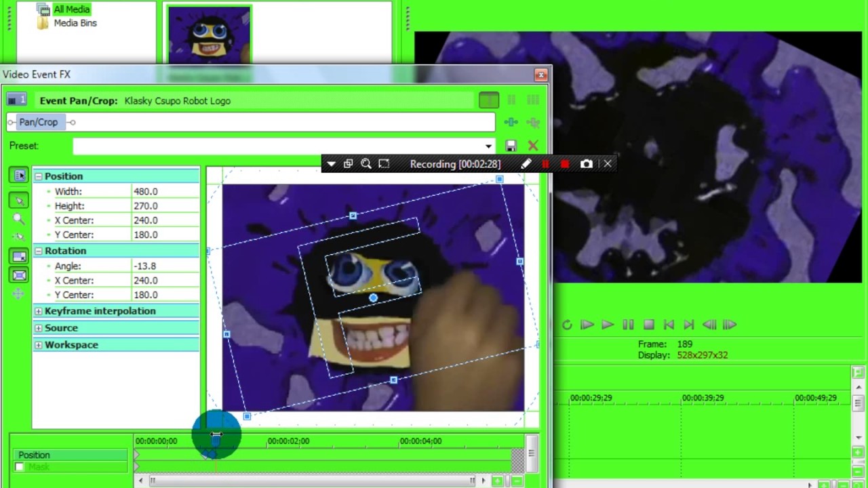This screenshot has height=488, width=868.
Task: Zoom in keyframe timeline with plus button
Action: (498, 481)
